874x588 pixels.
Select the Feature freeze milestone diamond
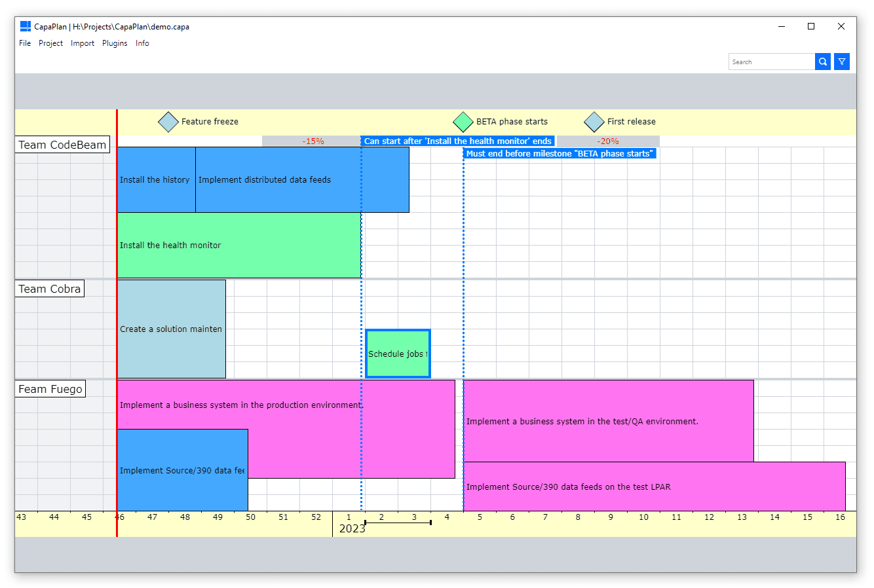tap(168, 122)
